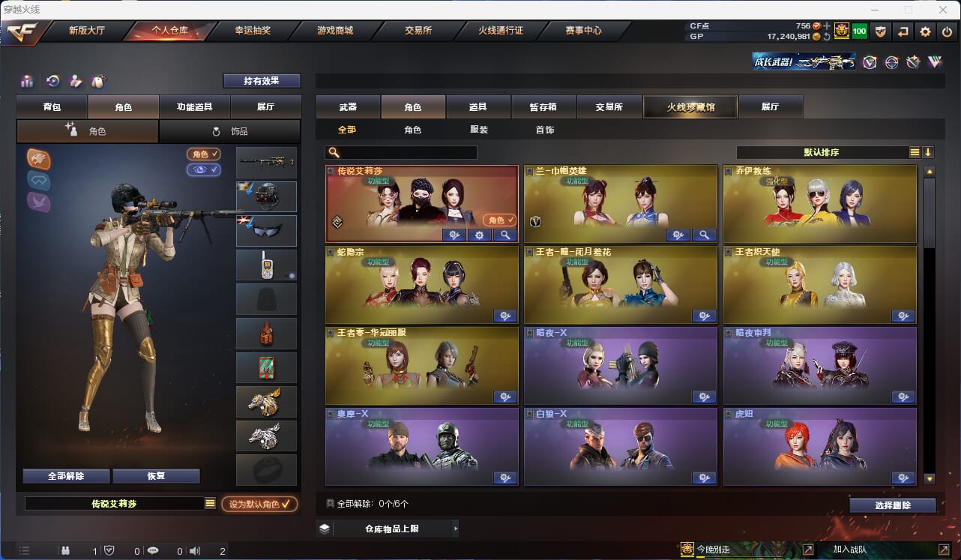Click the 全部解除 button
The image size is (961, 560).
click(66, 476)
